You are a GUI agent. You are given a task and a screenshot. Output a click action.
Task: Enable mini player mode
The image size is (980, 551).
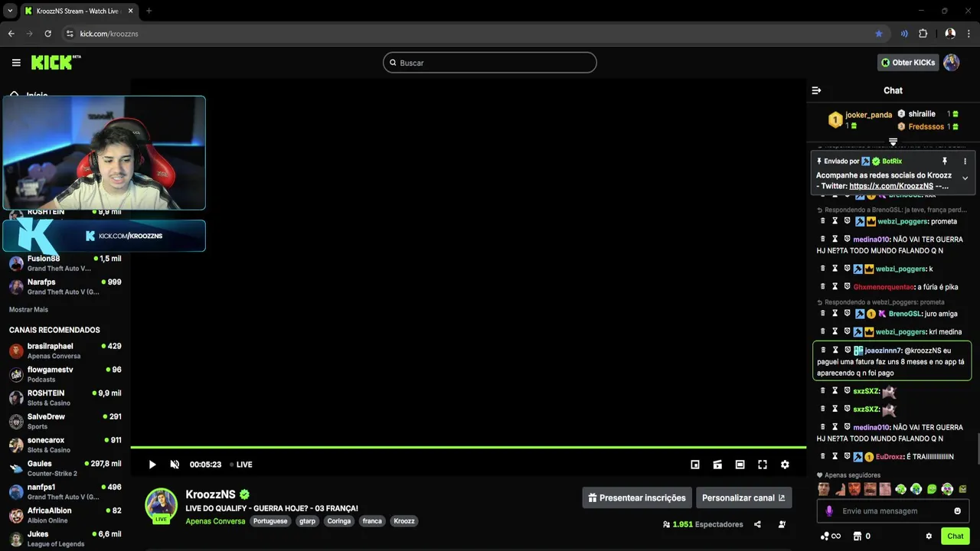695,465
